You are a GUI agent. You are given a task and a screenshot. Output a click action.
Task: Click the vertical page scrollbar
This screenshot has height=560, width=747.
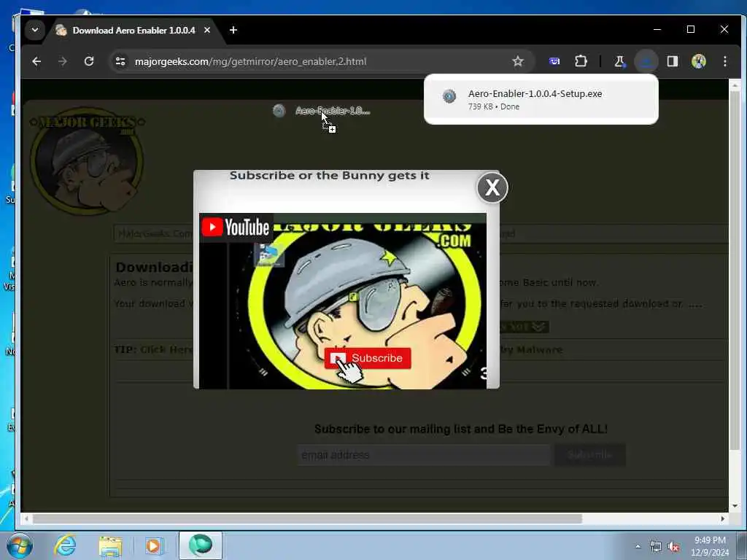(735, 270)
